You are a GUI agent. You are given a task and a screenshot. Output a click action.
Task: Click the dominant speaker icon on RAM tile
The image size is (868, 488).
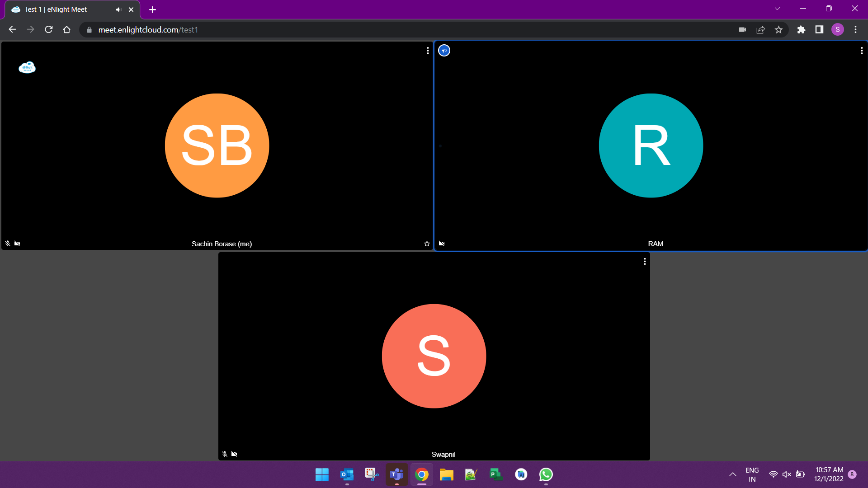[x=444, y=51]
